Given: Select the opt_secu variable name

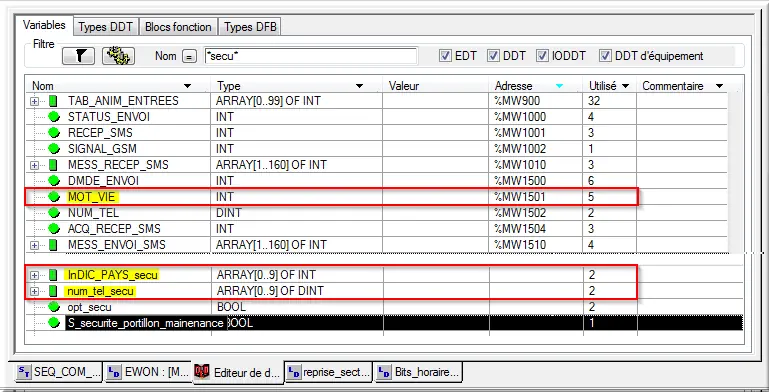Looking at the screenshot, I should click(89, 308).
